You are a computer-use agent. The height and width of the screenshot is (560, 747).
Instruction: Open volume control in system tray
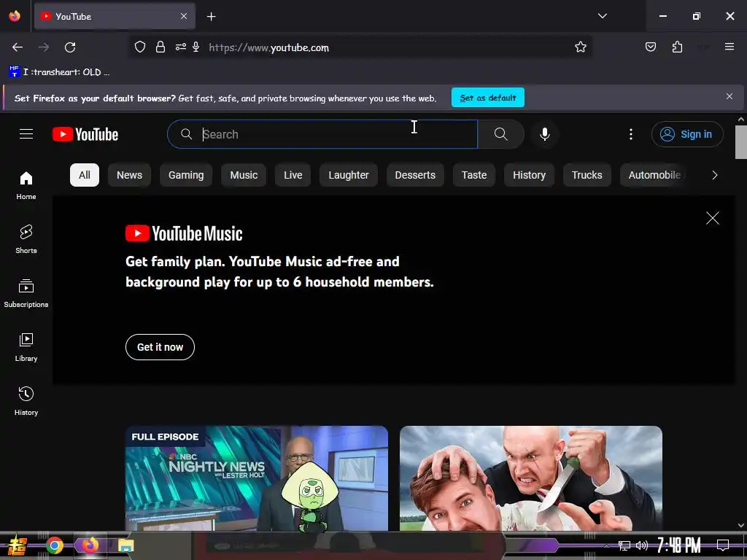(x=642, y=545)
